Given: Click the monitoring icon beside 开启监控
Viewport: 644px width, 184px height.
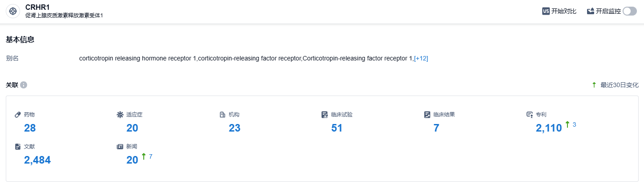Looking at the screenshot, I should pyautogui.click(x=591, y=12).
